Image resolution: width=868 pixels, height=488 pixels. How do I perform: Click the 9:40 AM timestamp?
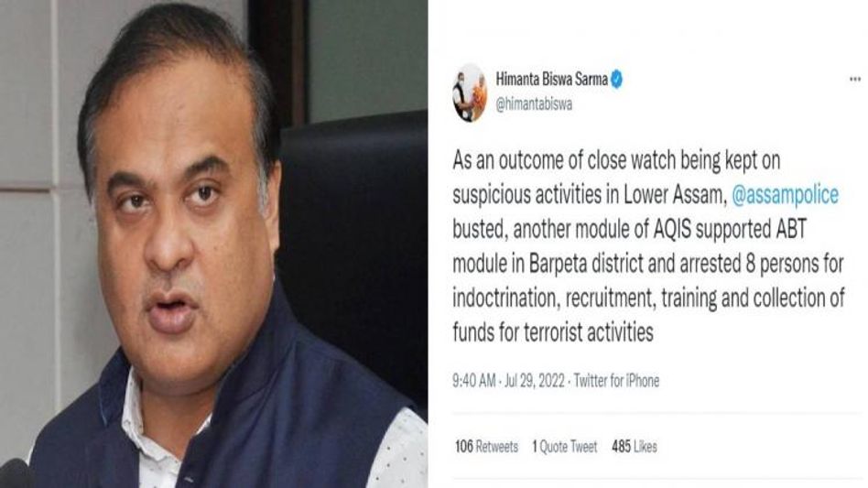[474, 381]
